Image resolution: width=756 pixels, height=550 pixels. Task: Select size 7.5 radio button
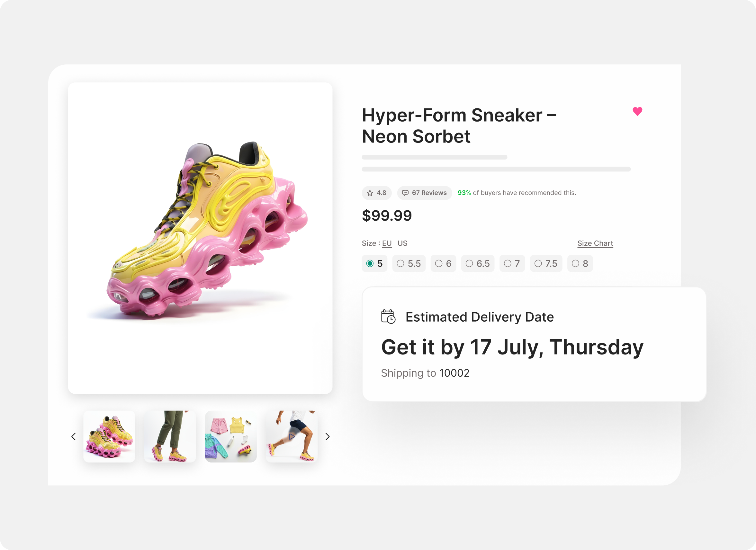(546, 263)
